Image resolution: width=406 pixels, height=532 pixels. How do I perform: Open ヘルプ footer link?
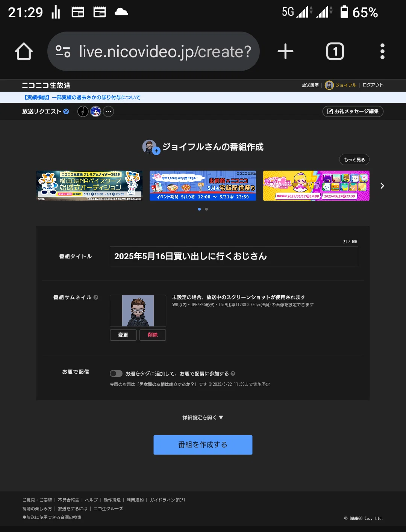click(x=91, y=500)
